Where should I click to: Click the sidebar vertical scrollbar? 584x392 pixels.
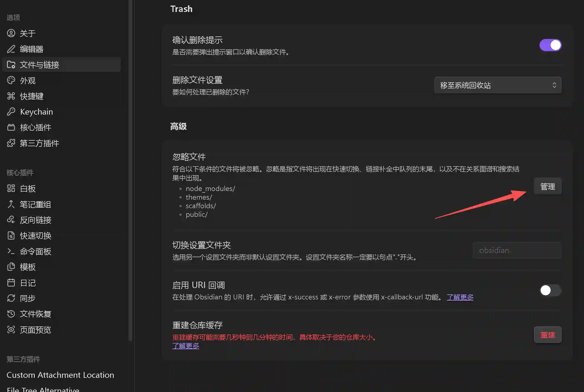click(130, 167)
